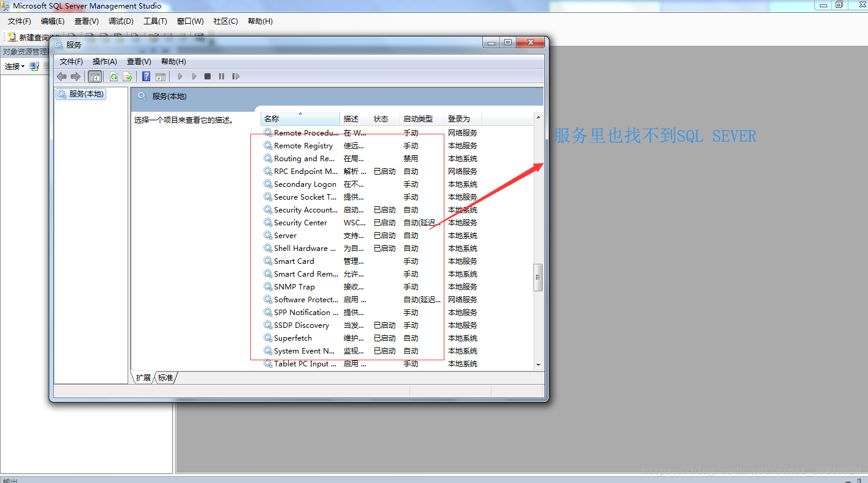Stop service using the square stop icon
868x483 pixels.
point(208,76)
